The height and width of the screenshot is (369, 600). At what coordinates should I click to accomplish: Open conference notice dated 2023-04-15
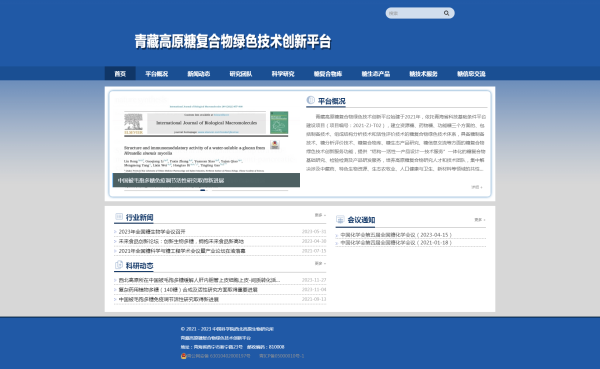(396, 235)
